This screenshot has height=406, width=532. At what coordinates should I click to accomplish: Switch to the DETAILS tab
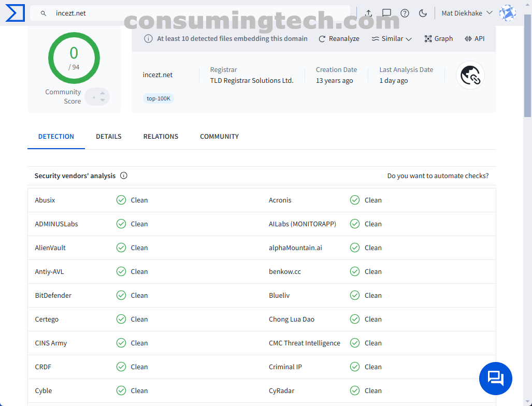tap(108, 137)
